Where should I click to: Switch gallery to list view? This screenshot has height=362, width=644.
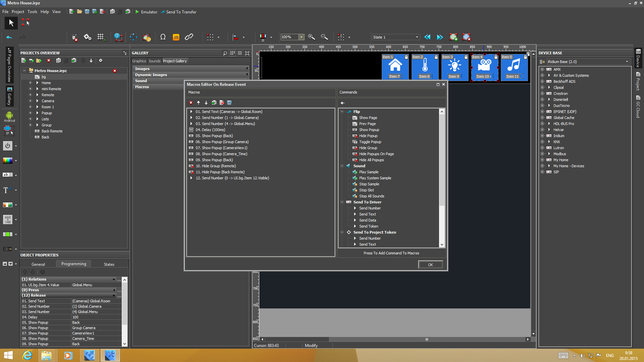240,53
